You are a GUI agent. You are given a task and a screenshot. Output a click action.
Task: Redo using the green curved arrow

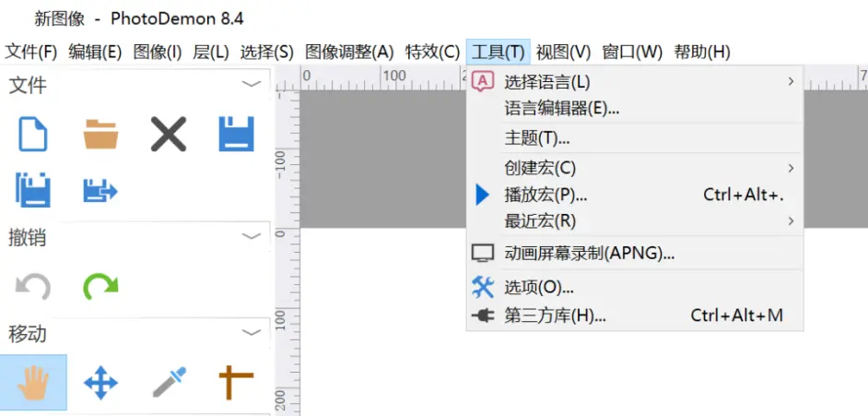pos(100,286)
